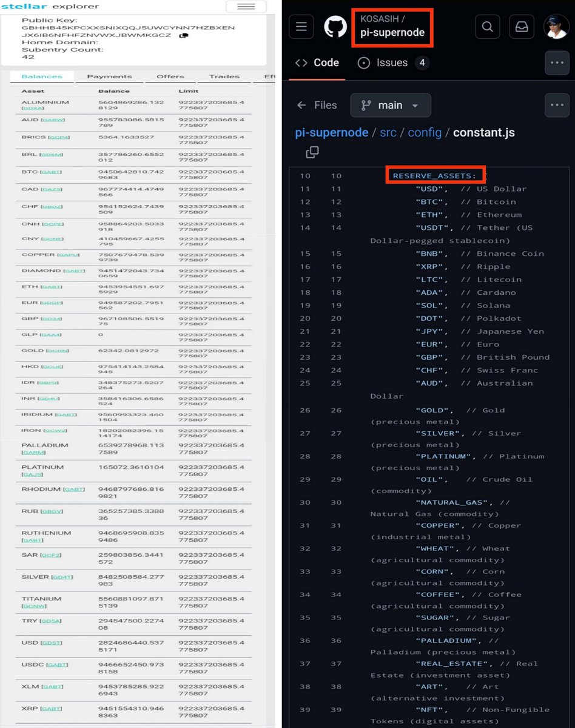Open the pi-supernode repository header link
Image resolution: width=575 pixels, height=728 pixels.
pos(392,33)
